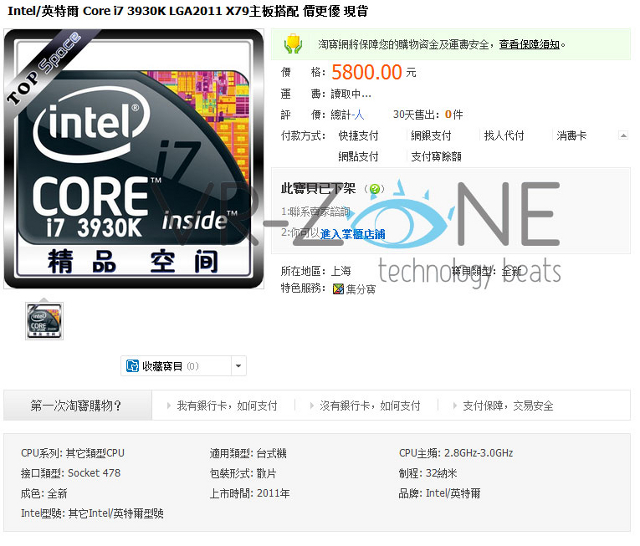
Task: Click the 此寶貝已下架 notice text
Action: (318, 189)
